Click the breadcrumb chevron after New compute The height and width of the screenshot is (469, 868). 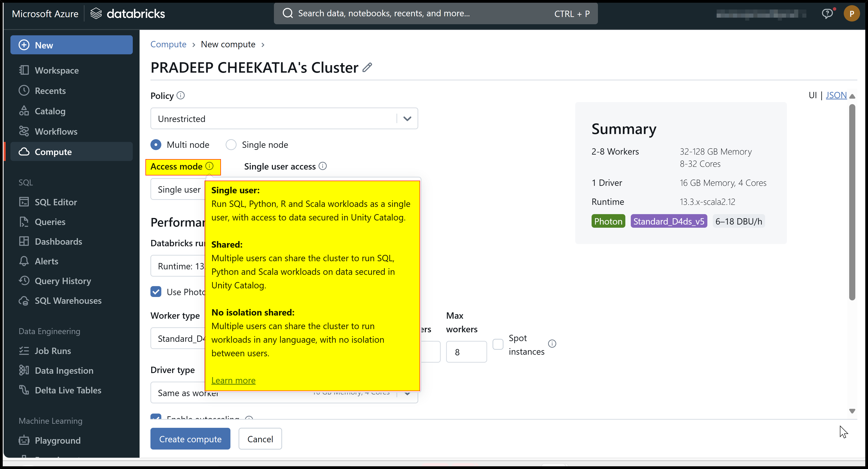(x=263, y=45)
